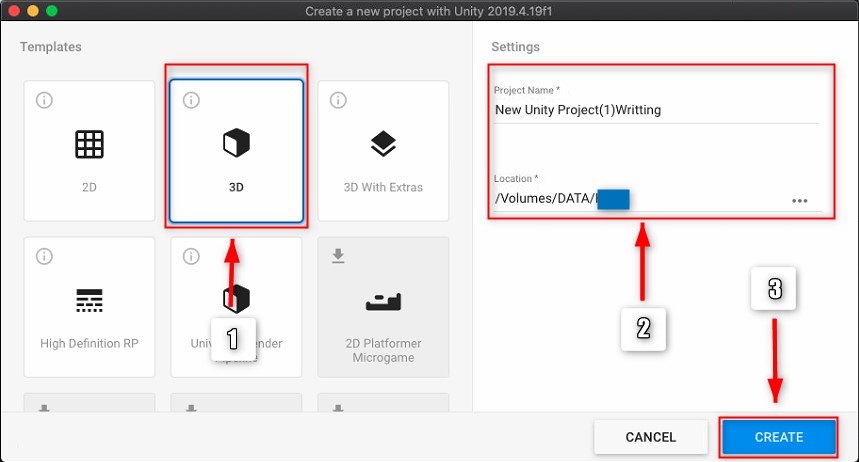Click the High Definition RP icon
The width and height of the screenshot is (859, 462).
89,300
